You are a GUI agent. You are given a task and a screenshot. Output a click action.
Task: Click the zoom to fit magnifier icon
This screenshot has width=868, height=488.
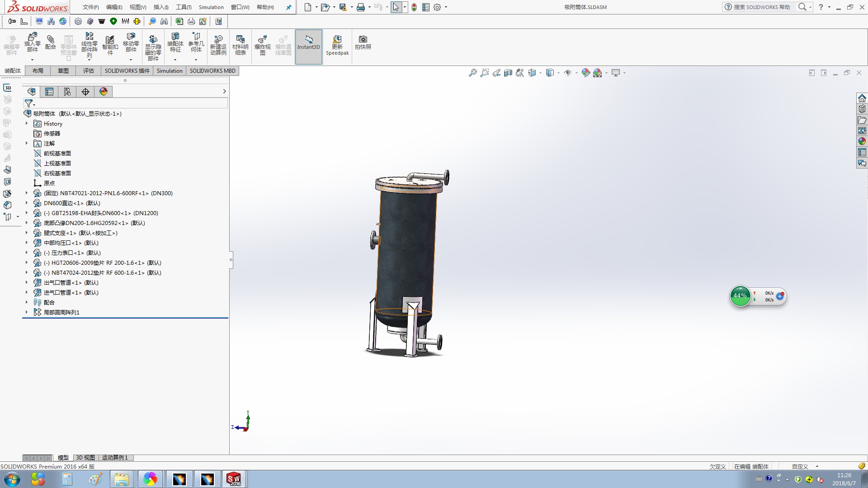(472, 73)
